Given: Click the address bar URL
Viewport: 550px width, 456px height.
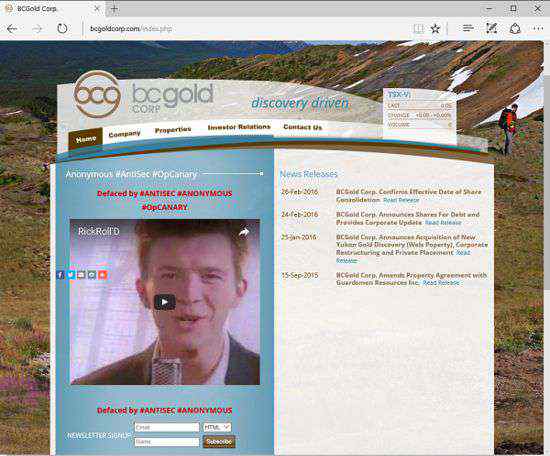Looking at the screenshot, I should pos(131,29).
